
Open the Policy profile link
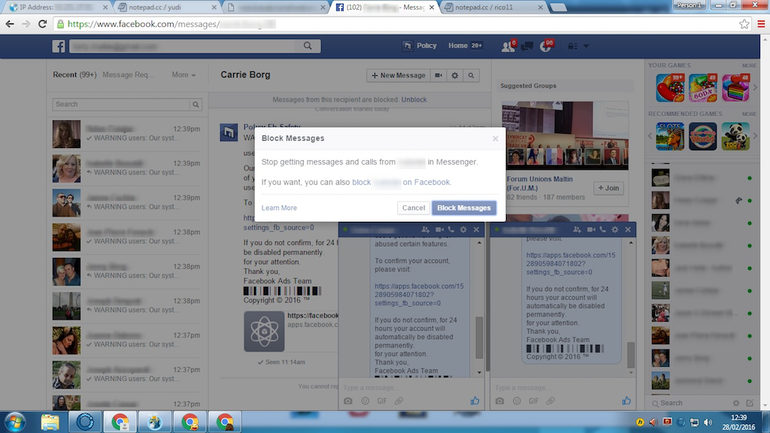point(420,46)
